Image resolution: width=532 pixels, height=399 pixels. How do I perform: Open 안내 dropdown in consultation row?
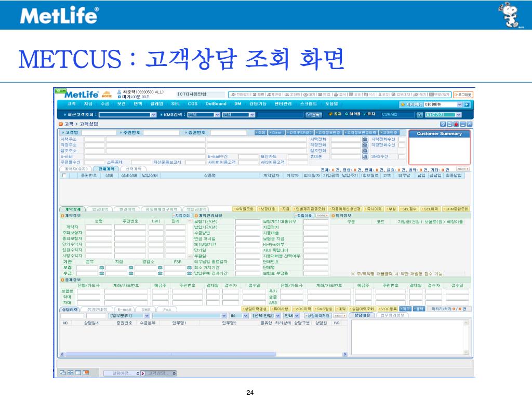[x=291, y=316]
